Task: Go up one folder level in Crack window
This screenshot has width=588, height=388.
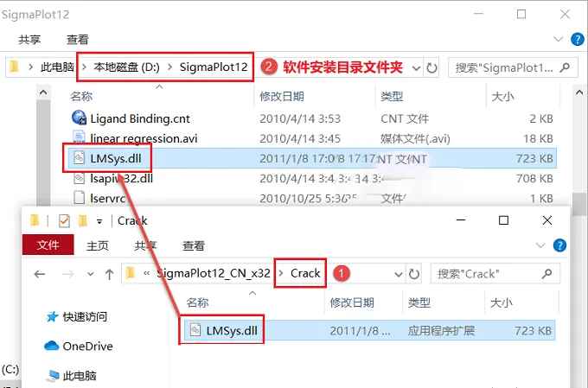Action: click(x=109, y=275)
